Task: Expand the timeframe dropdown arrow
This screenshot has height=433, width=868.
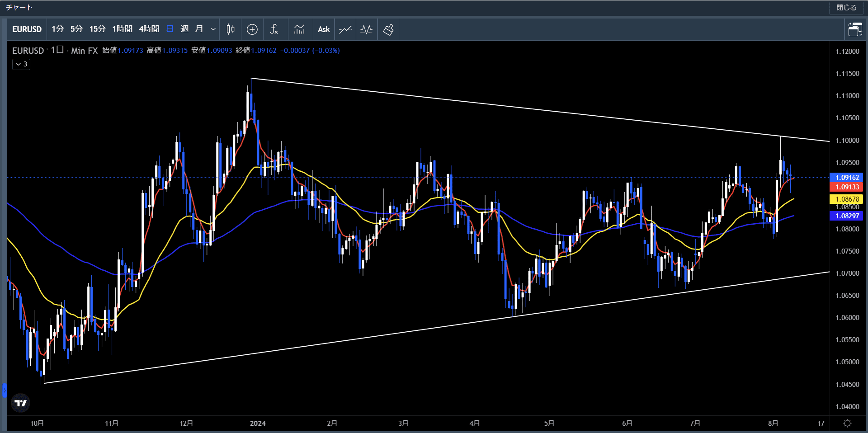Action: pyautogui.click(x=213, y=29)
